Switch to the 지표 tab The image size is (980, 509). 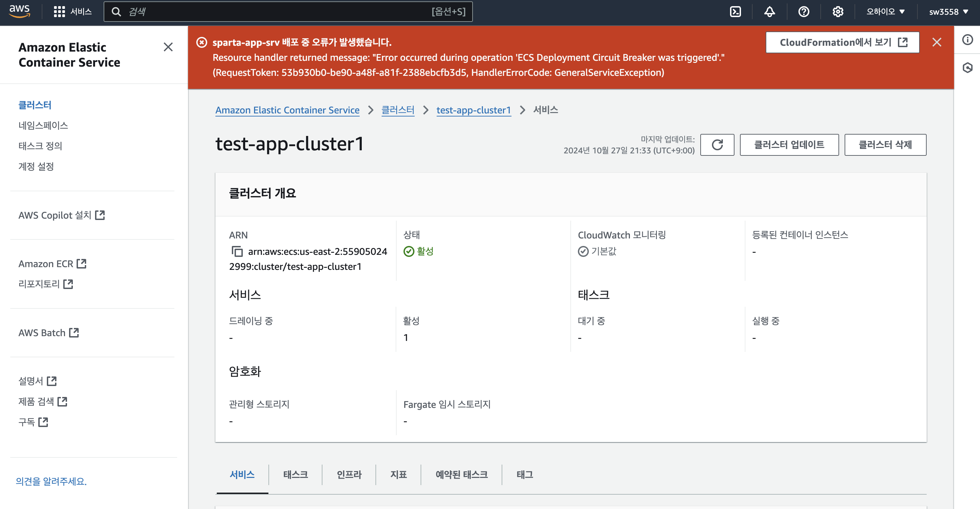click(x=398, y=474)
